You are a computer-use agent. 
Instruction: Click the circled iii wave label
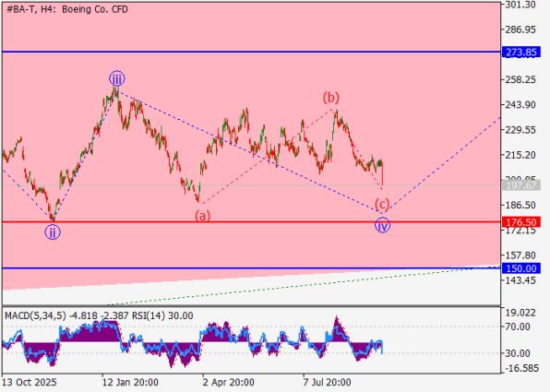pos(117,79)
